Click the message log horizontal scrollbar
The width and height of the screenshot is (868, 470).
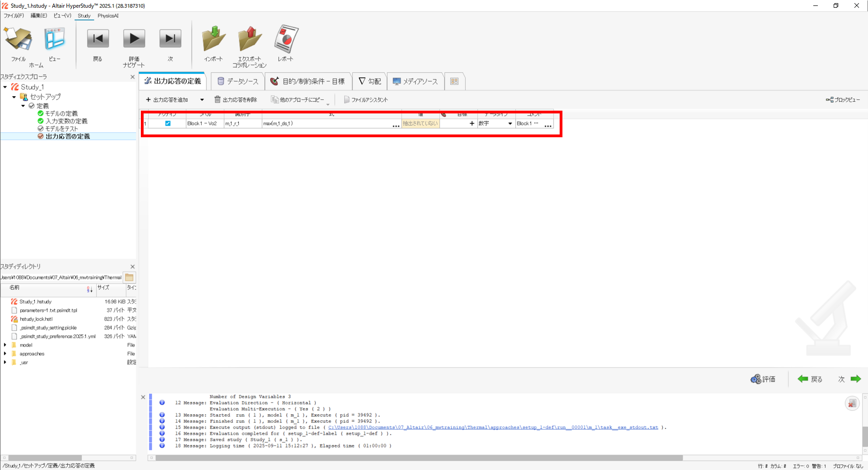coord(419,458)
